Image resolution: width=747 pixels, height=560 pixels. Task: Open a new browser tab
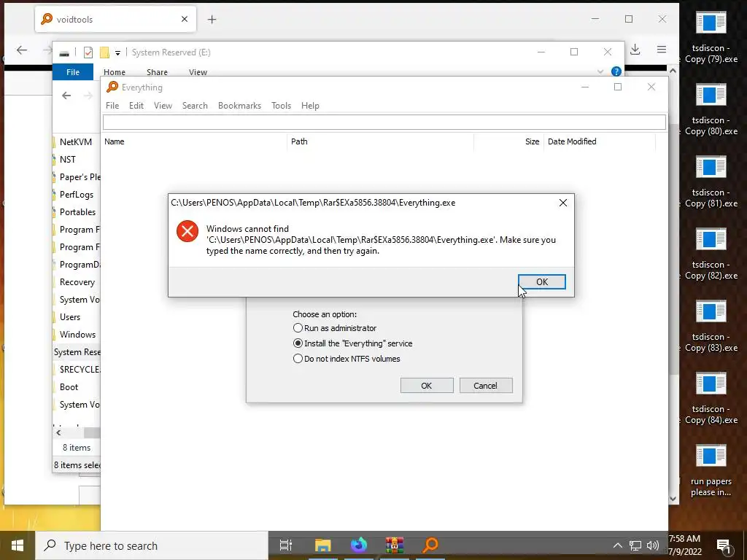coord(212,20)
